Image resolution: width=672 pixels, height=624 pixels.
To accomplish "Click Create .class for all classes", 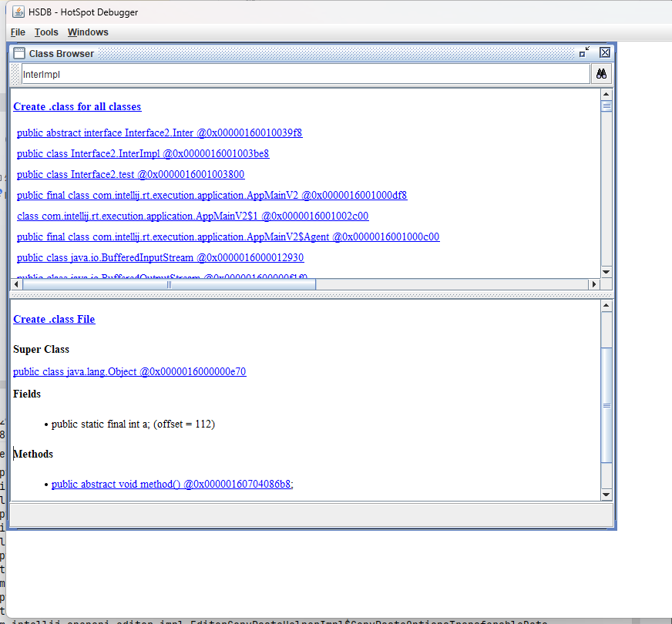I will point(77,106).
